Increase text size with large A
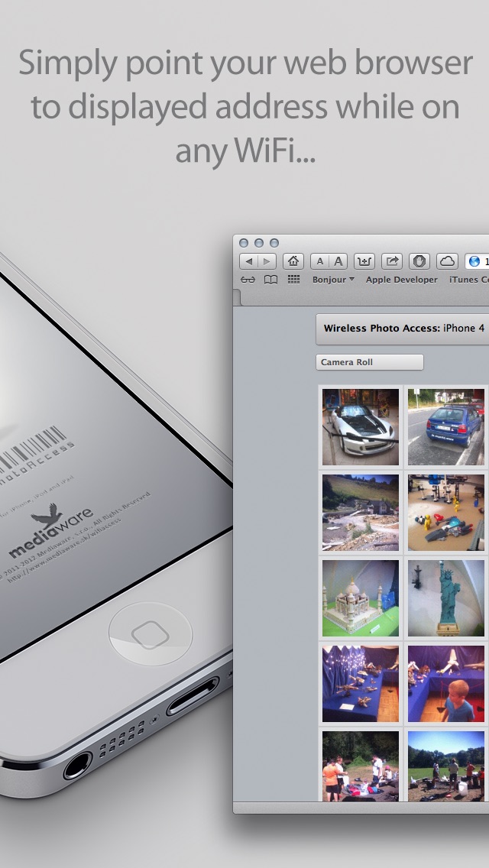489x868 pixels. click(338, 261)
